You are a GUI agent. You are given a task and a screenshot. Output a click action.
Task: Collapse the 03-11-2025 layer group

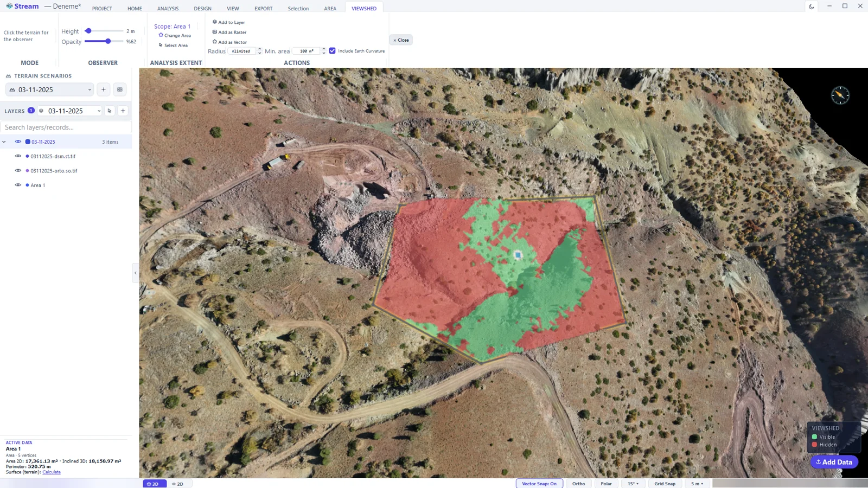[x=4, y=142]
